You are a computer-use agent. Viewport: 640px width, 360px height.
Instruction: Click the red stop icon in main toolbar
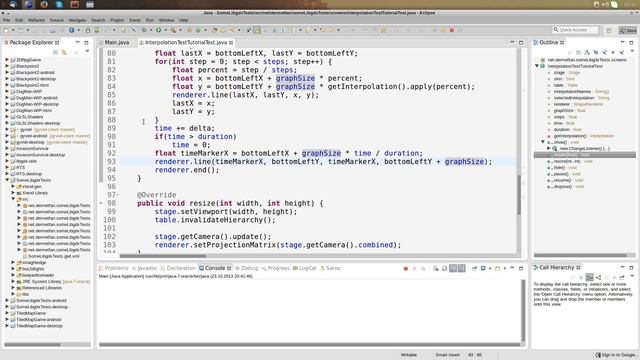(452, 30)
